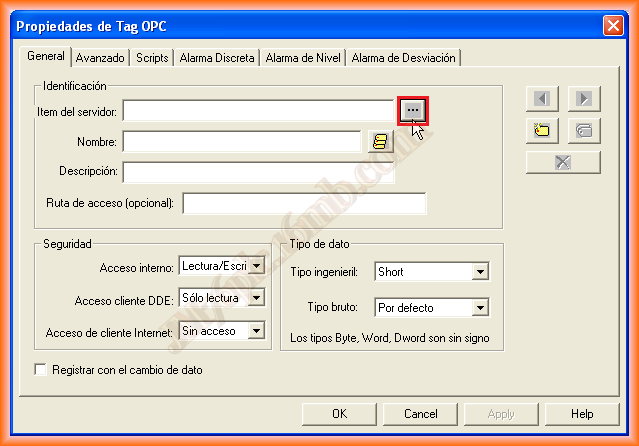The image size is (639, 446).
Task: Click the Cancel button
Action: [421, 413]
